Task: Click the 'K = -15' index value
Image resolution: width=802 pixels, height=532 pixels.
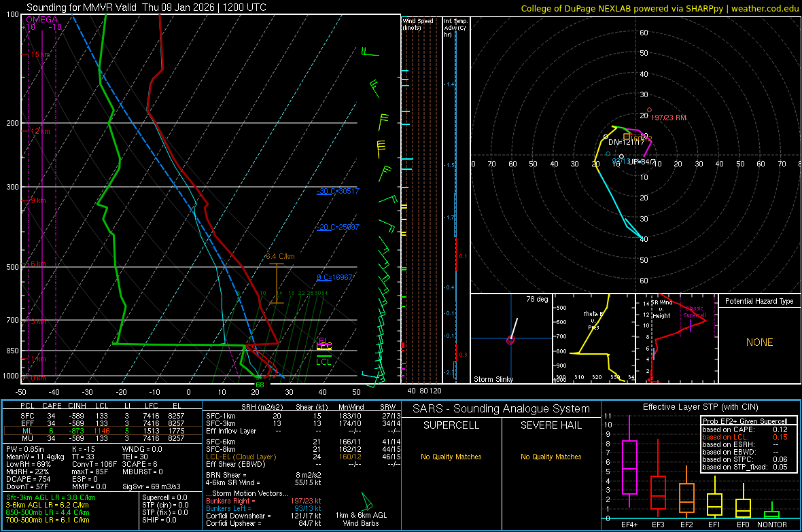Action: click(x=84, y=449)
